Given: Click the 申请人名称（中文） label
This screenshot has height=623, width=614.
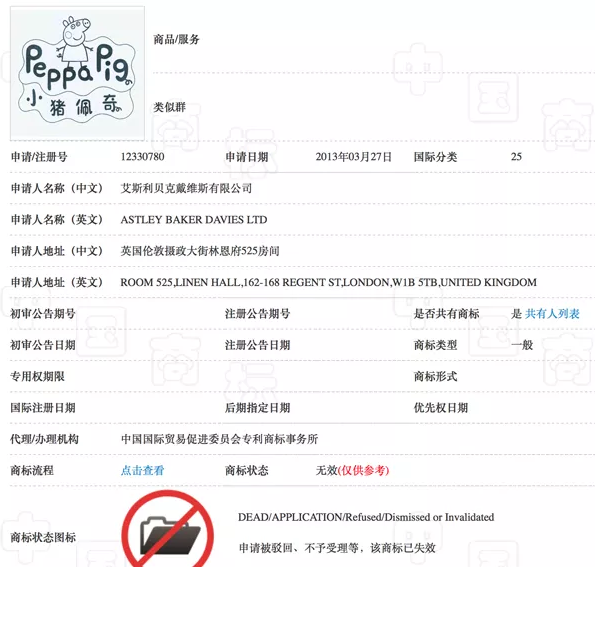Looking at the screenshot, I should pyautogui.click(x=57, y=188).
